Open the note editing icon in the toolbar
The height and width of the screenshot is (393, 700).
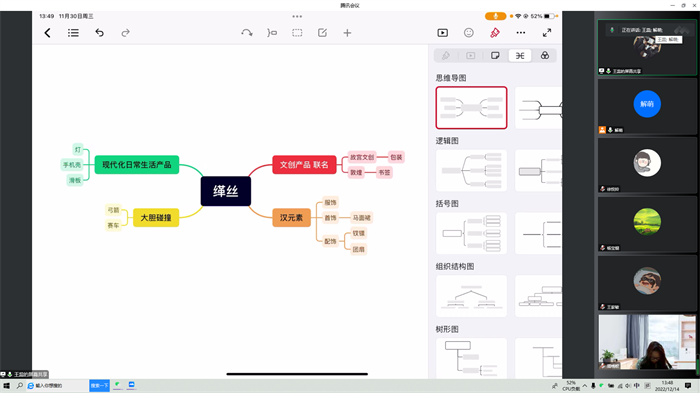[x=322, y=33]
